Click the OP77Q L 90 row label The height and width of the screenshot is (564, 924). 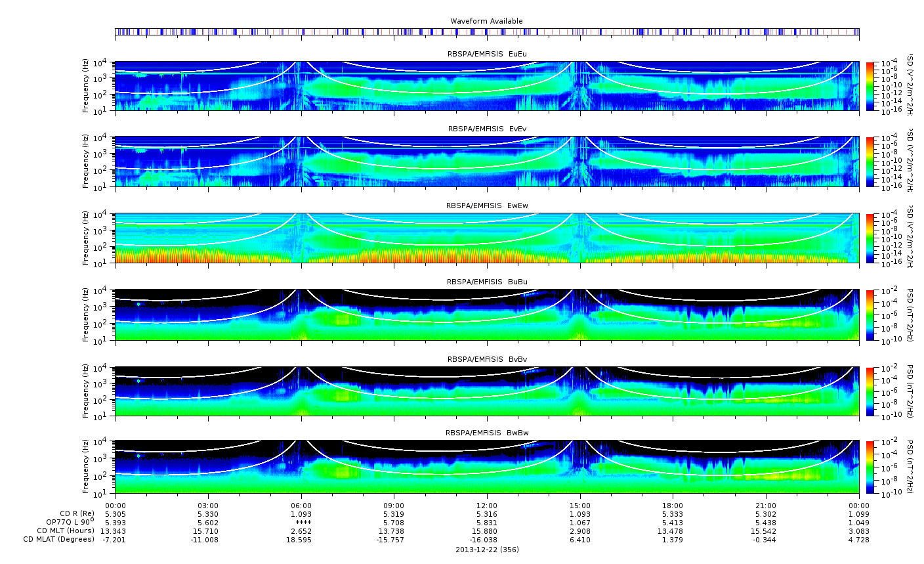[66, 521]
